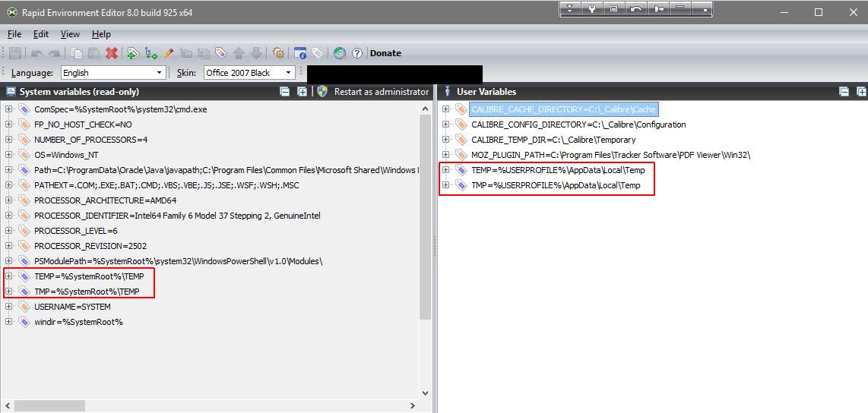This screenshot has height=413, width=868.
Task: Expand the system TEMP=%SystemRoot%\TEMP node
Action: [x=8, y=276]
